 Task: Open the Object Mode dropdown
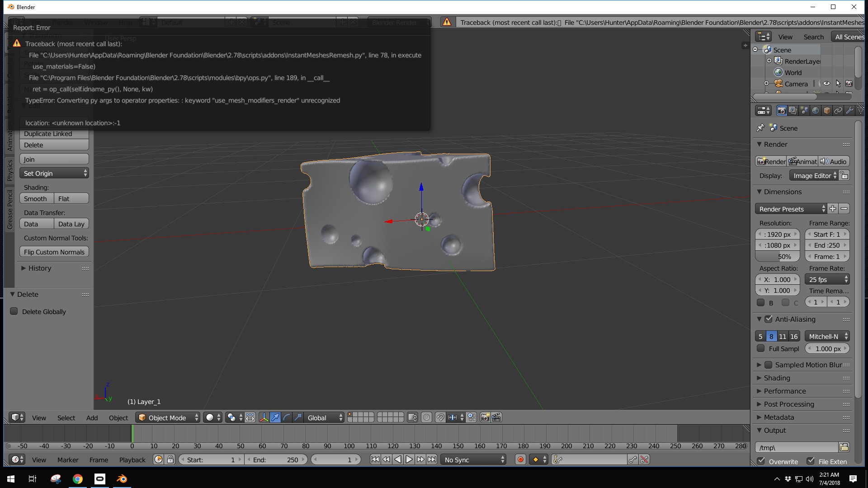pos(168,418)
